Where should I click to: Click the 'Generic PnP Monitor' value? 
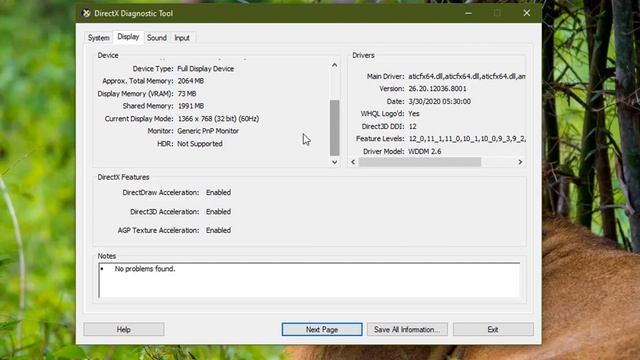point(208,131)
